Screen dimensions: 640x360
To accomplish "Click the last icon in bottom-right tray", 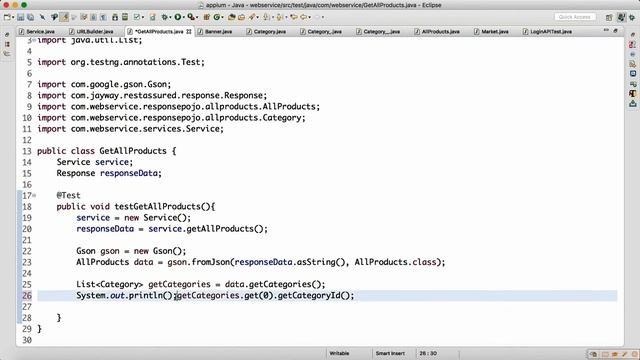I will pyautogui.click(x=635, y=354).
